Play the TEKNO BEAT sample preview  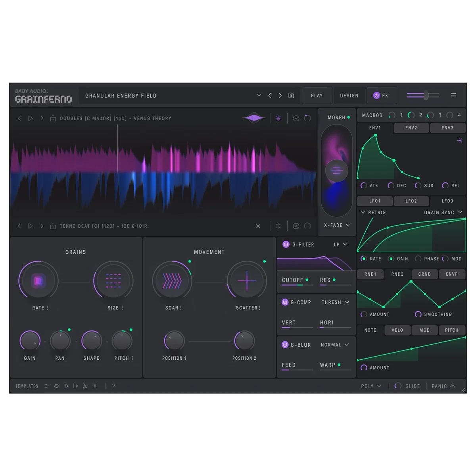point(30,226)
